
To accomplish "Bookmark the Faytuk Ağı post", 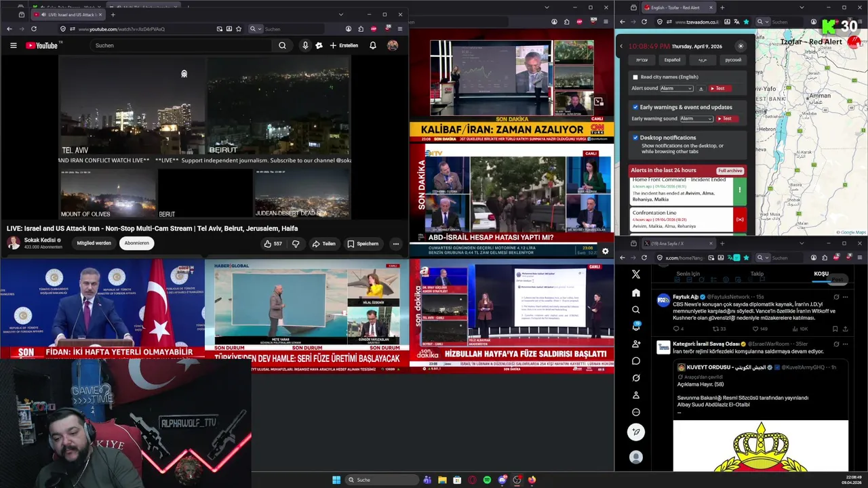I will tap(835, 329).
